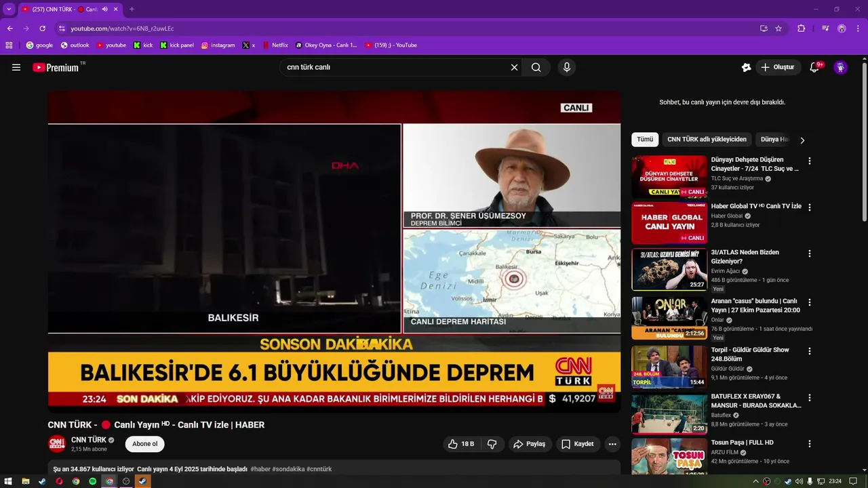
Task: Open options for Torpil Güldür Güldür video
Action: pos(809,351)
